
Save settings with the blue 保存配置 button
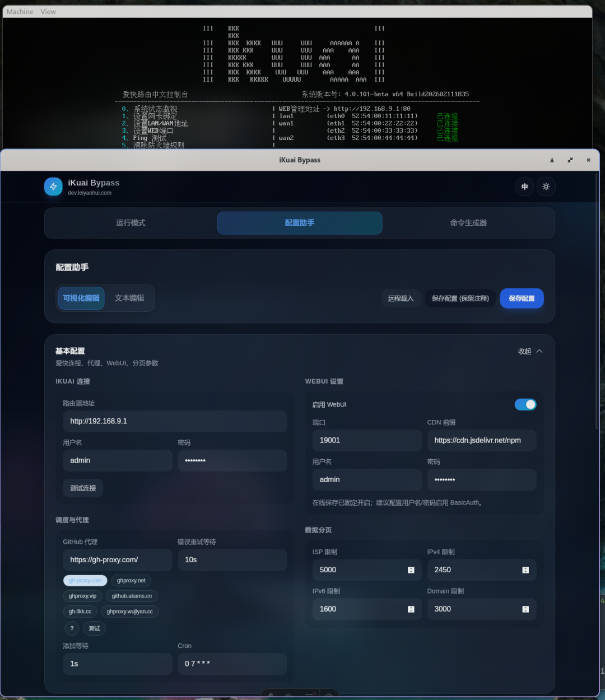(522, 298)
